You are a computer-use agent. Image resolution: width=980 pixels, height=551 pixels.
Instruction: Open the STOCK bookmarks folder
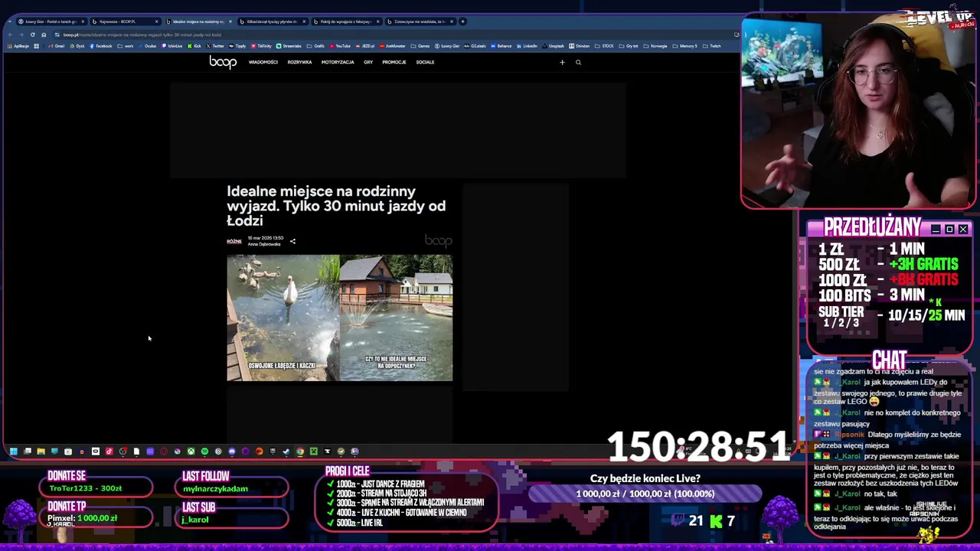[604, 46]
